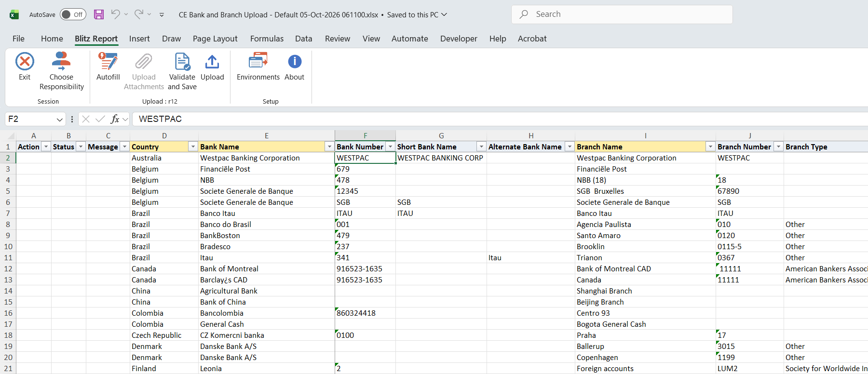Open the Action column filter dropdown
This screenshot has height=374, width=868.
pos(46,147)
